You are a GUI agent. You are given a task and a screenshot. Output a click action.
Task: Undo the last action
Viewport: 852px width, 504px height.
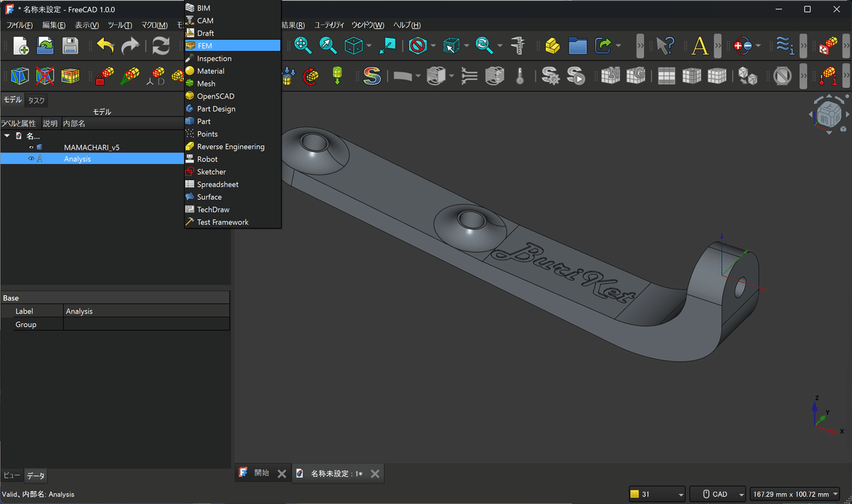point(106,46)
